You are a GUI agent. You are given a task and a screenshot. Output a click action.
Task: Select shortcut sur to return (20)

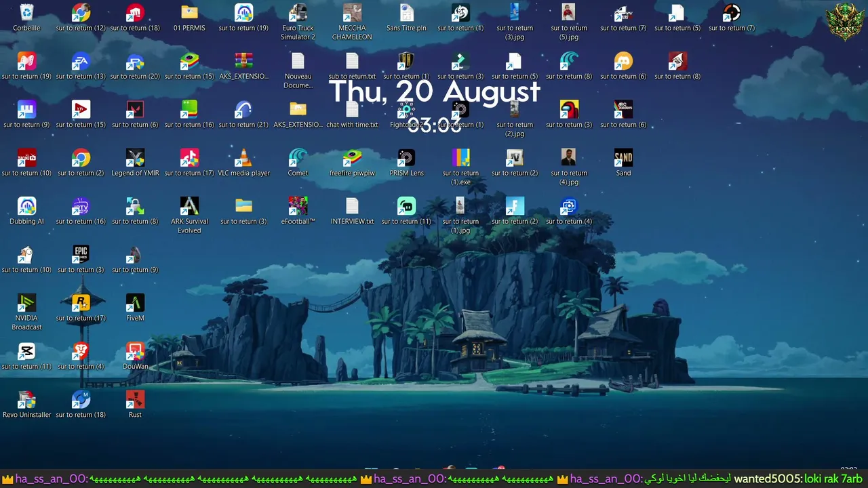[x=135, y=66]
